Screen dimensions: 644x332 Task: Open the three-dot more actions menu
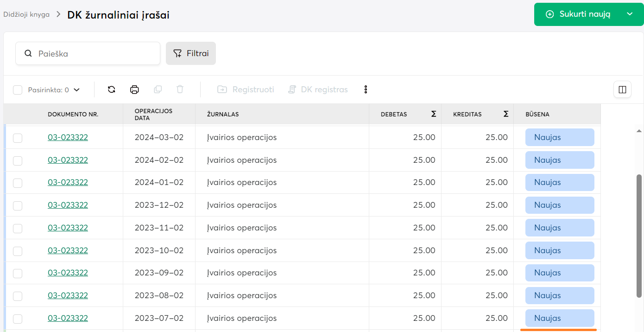pyautogui.click(x=366, y=89)
